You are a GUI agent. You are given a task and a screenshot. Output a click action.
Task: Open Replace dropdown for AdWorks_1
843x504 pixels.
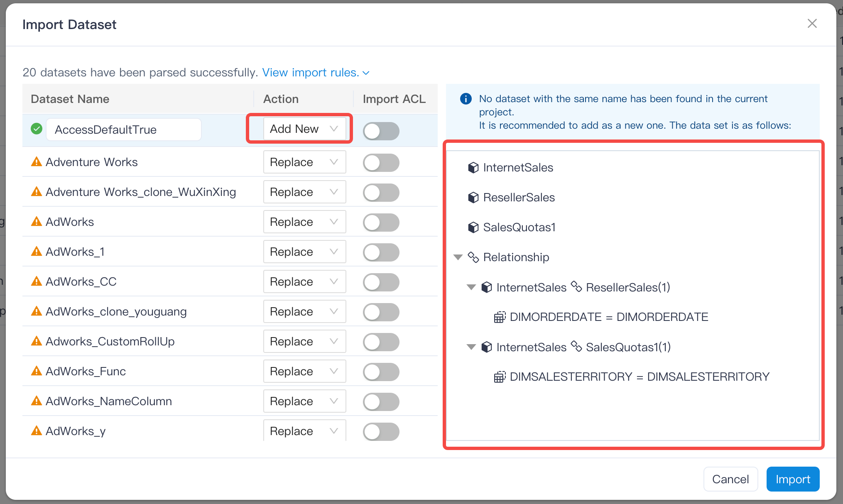[304, 252]
